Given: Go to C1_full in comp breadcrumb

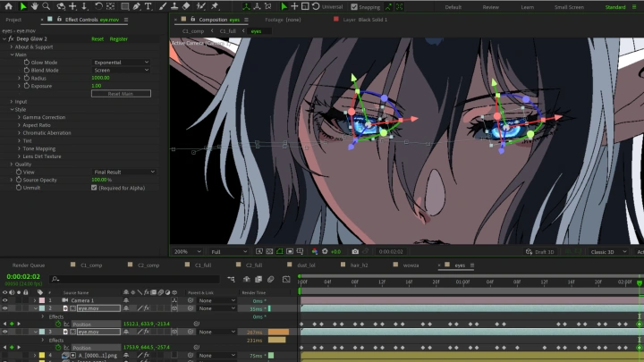Looking at the screenshot, I should [227, 31].
